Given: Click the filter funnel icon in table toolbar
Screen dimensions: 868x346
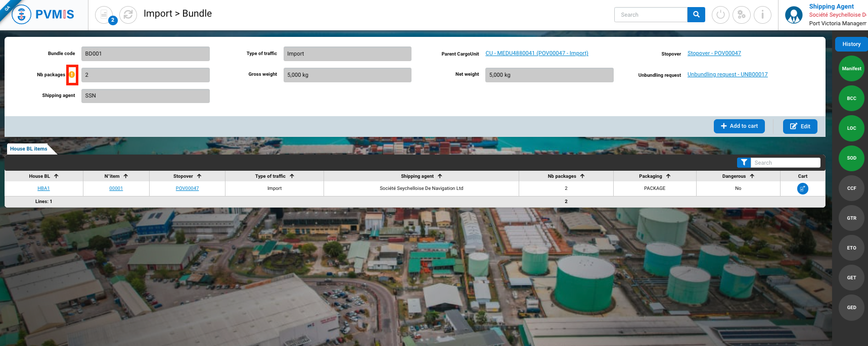Looking at the screenshot, I should point(744,163).
